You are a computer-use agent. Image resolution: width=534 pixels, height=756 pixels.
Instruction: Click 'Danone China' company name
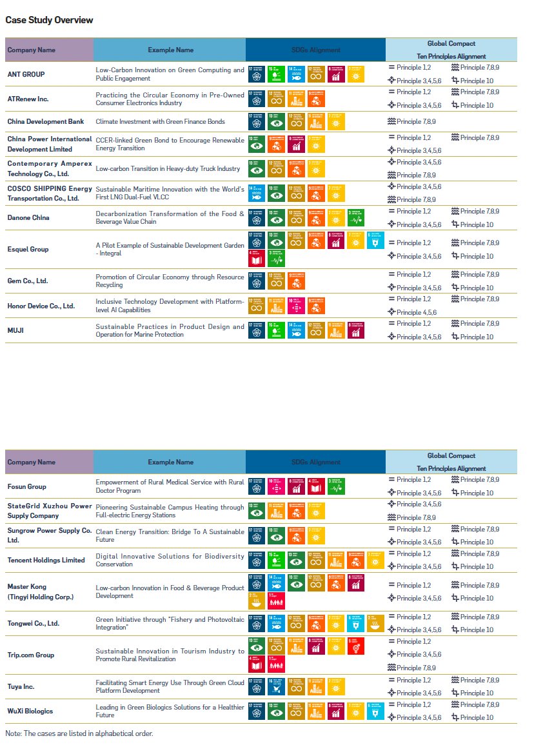pos(28,217)
